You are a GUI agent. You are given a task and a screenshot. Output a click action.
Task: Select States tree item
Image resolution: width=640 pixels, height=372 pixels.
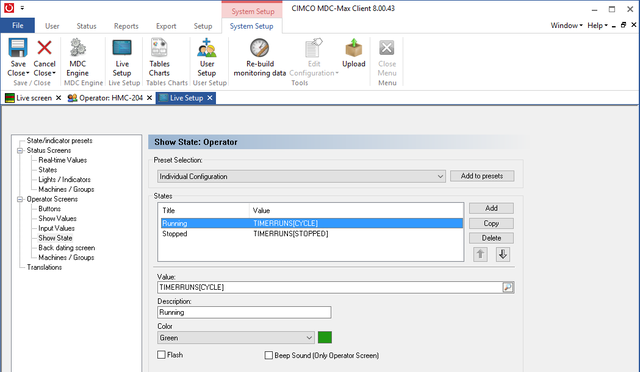pyautogui.click(x=48, y=170)
